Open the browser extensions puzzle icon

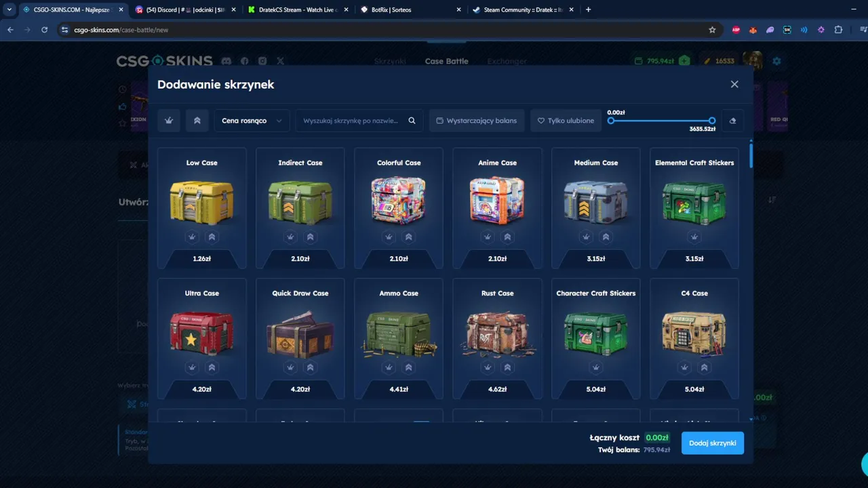coord(838,30)
